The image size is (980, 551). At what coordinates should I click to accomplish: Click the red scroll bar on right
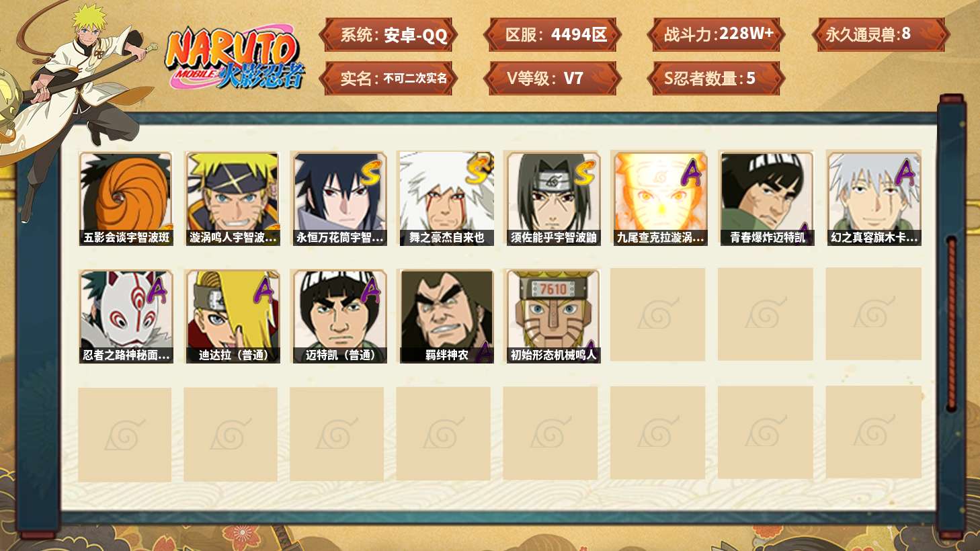click(951, 323)
